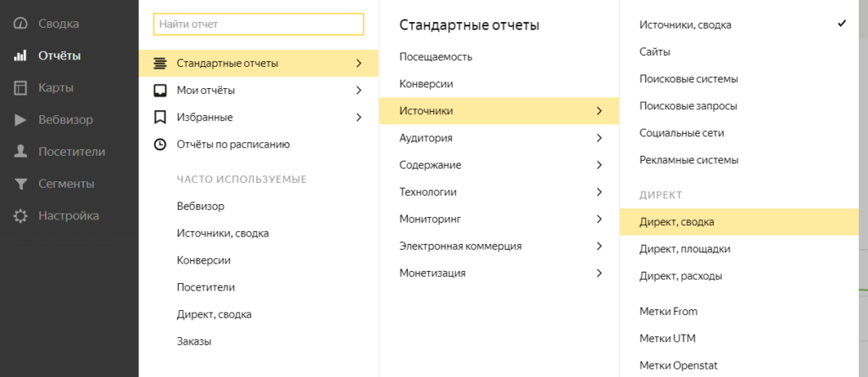Open Поисковые запросы report
The image size is (868, 377).
[687, 106]
